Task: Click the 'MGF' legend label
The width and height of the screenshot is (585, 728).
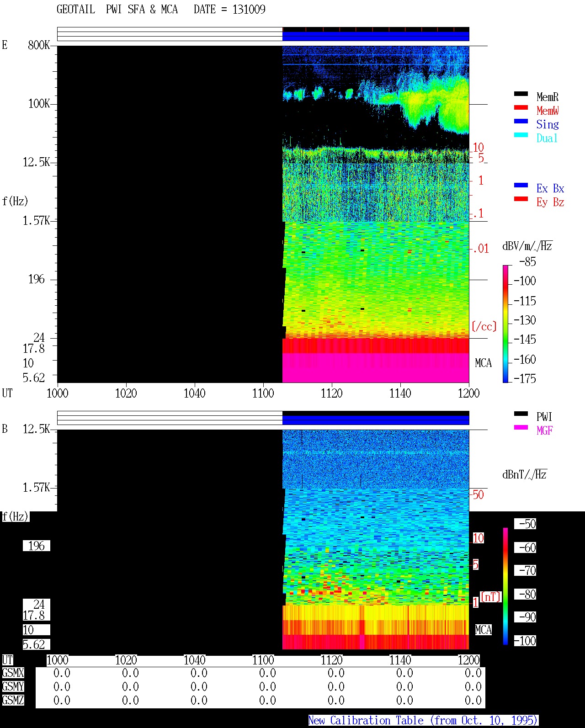Action: (x=544, y=430)
